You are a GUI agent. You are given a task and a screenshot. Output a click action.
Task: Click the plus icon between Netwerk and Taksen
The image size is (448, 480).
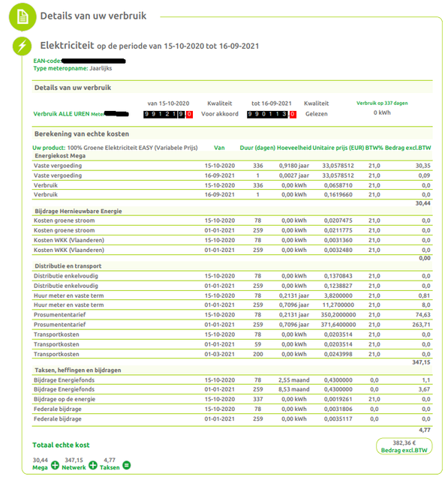(93, 465)
